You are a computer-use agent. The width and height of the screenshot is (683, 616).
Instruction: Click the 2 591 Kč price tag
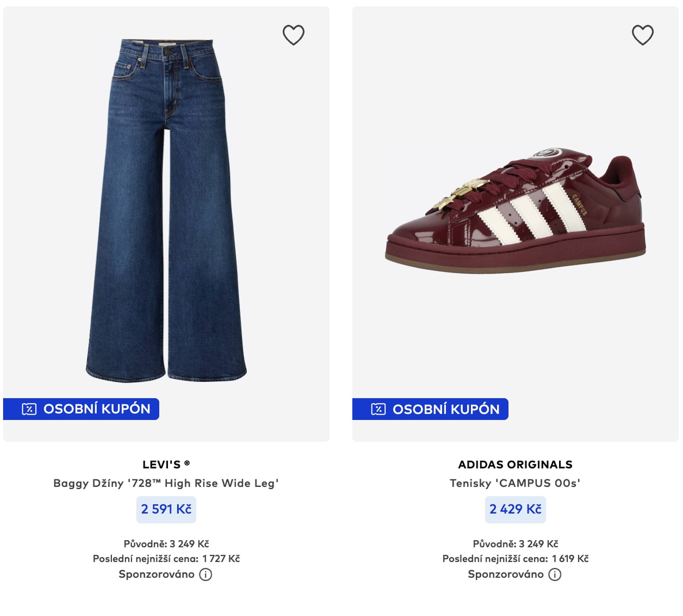166,509
